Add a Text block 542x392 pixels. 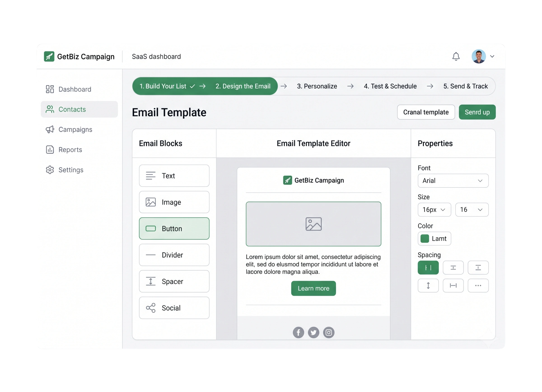coord(174,176)
